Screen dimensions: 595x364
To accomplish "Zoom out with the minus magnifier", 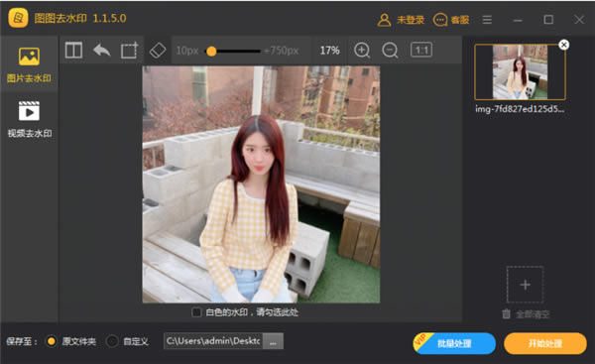I will click(x=390, y=51).
